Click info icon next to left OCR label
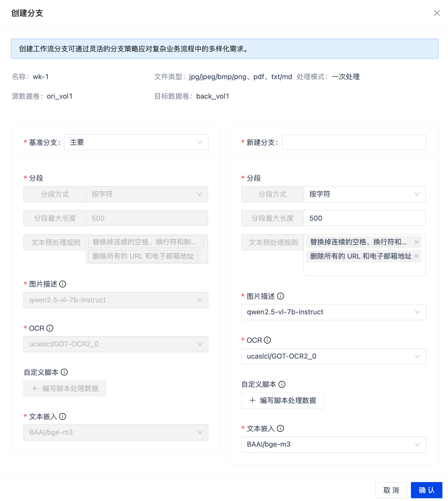 click(x=50, y=328)
